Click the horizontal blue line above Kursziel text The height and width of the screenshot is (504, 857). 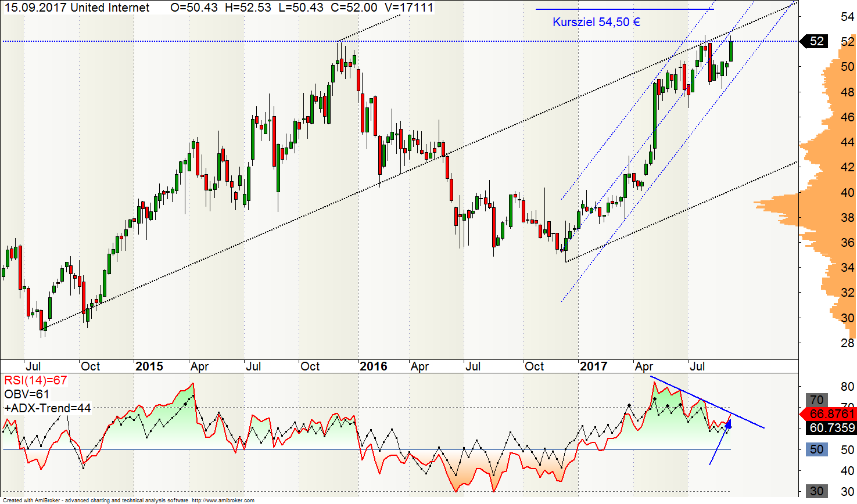pos(625,9)
